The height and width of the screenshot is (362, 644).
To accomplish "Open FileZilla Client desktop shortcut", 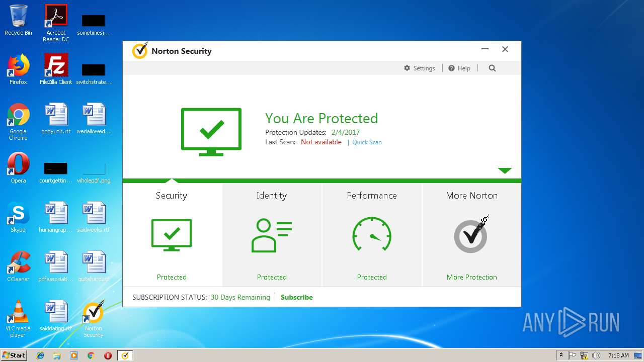I will click(56, 69).
